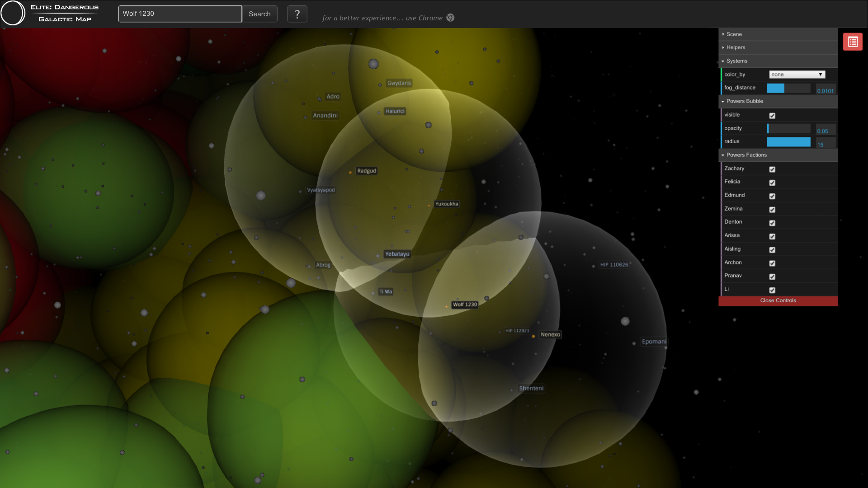Toggle the Aisling faction checkbox

click(772, 250)
